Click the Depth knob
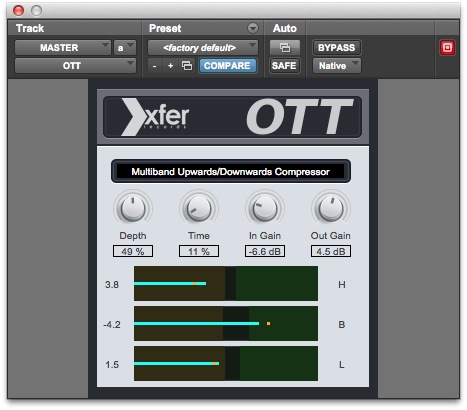The height and width of the screenshot is (410, 467). pos(133,209)
